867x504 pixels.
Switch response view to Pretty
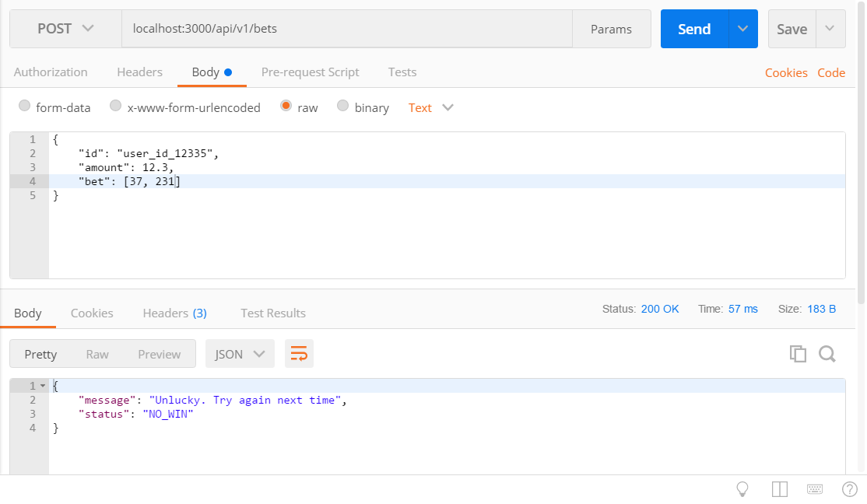coord(40,354)
